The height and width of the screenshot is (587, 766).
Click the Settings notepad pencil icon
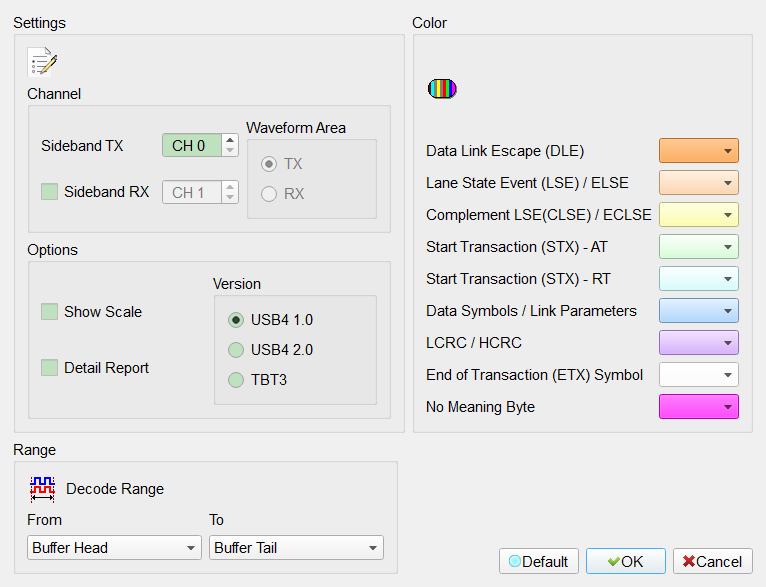coord(42,62)
